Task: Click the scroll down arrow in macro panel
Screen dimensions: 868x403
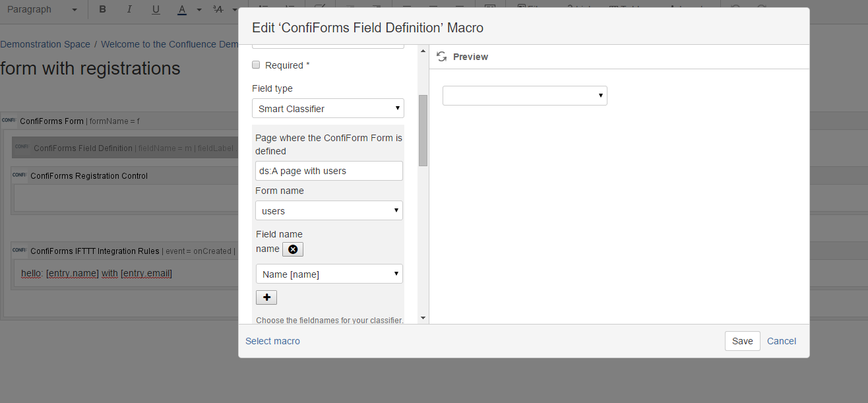Action: pyautogui.click(x=423, y=318)
